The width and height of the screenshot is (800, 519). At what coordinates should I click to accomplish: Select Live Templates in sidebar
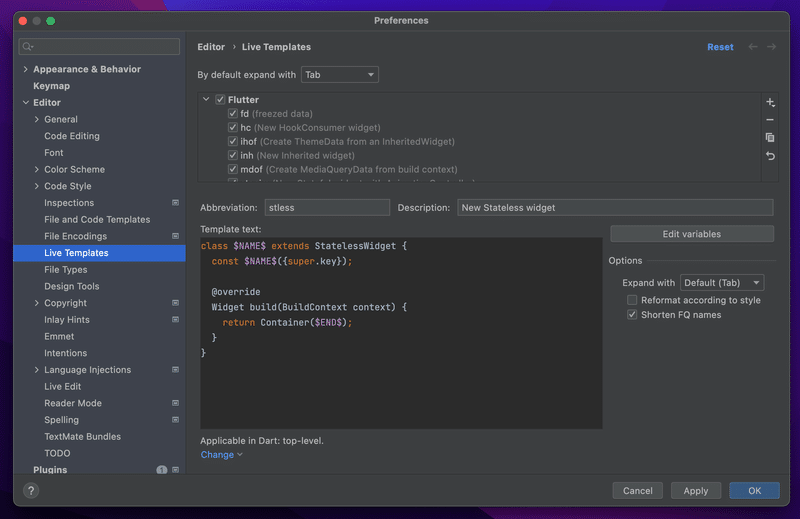pyautogui.click(x=99, y=253)
